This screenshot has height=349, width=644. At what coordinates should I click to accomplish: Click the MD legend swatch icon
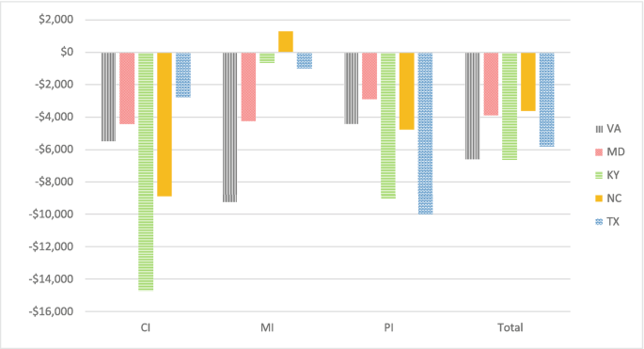[599, 152]
